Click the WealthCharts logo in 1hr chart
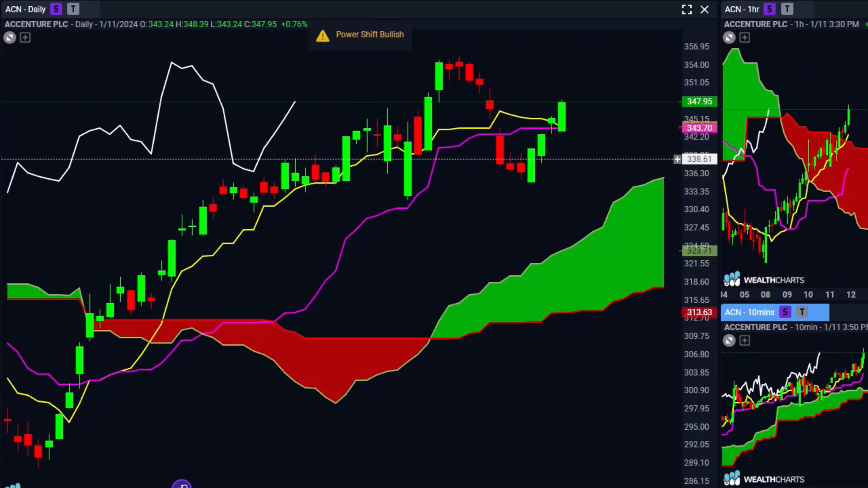The image size is (868, 488). (764, 280)
